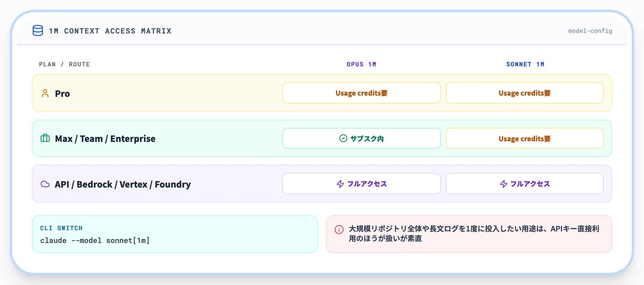The height and width of the screenshot is (285, 644).
Task: Click the cloud icon next to API / Bedrock
Action: coord(45,184)
